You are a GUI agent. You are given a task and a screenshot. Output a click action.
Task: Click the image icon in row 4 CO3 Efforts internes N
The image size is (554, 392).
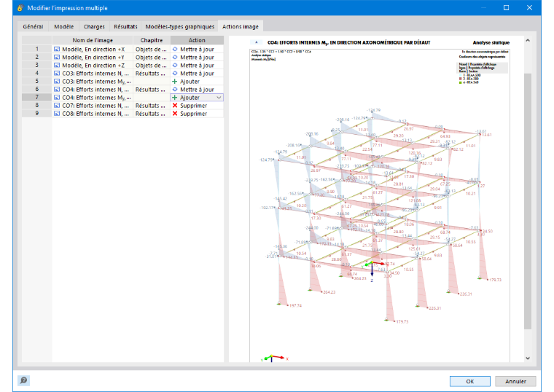point(57,74)
